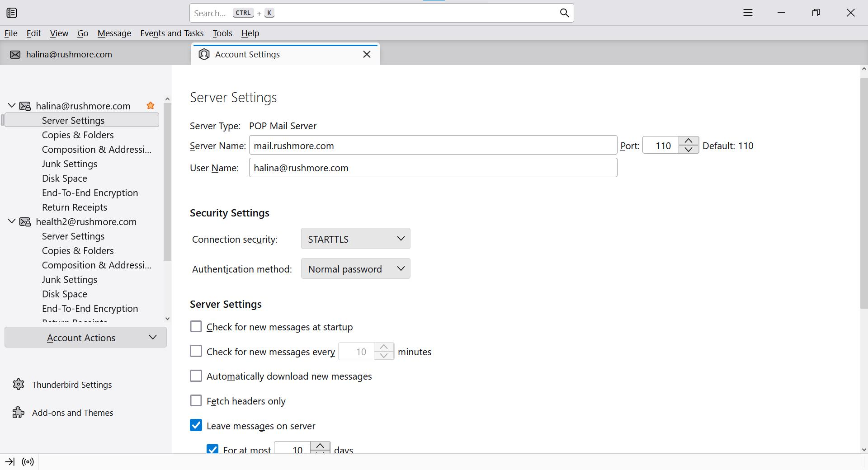This screenshot has height=470, width=868.
Task: Enable Check for new messages at startup
Action: 196,327
